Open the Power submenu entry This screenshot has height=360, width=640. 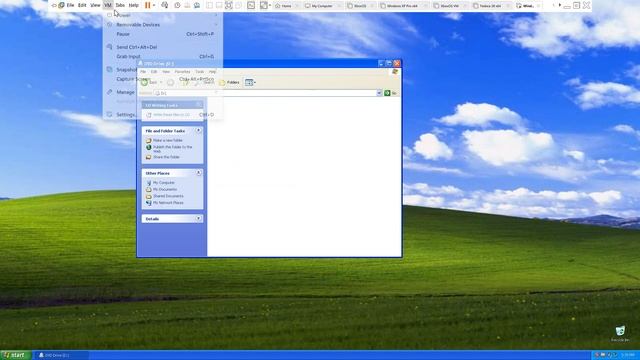tap(163, 15)
